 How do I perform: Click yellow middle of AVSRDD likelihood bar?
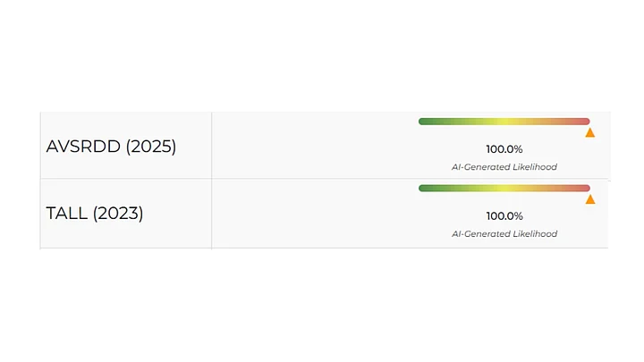[504, 122]
